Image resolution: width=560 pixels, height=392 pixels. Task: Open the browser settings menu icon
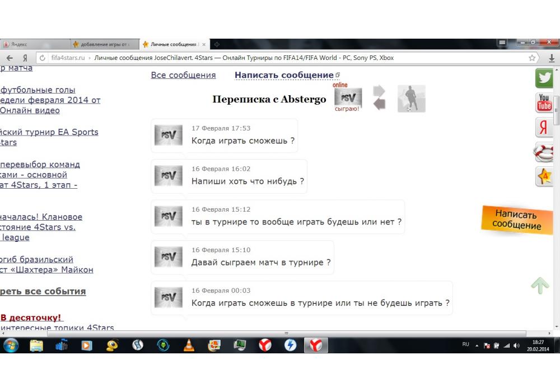[502, 43]
